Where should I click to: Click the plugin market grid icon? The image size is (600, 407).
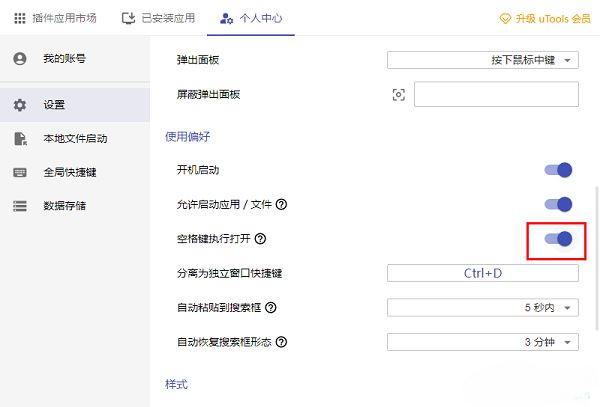(x=20, y=18)
